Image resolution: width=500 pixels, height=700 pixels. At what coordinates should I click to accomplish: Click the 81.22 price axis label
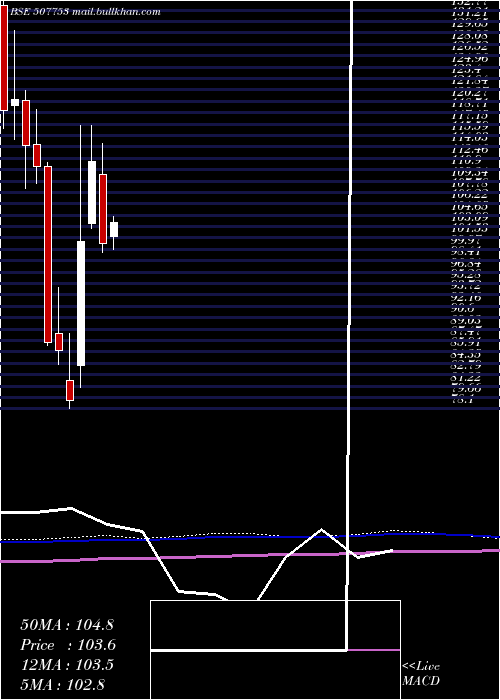click(x=468, y=378)
